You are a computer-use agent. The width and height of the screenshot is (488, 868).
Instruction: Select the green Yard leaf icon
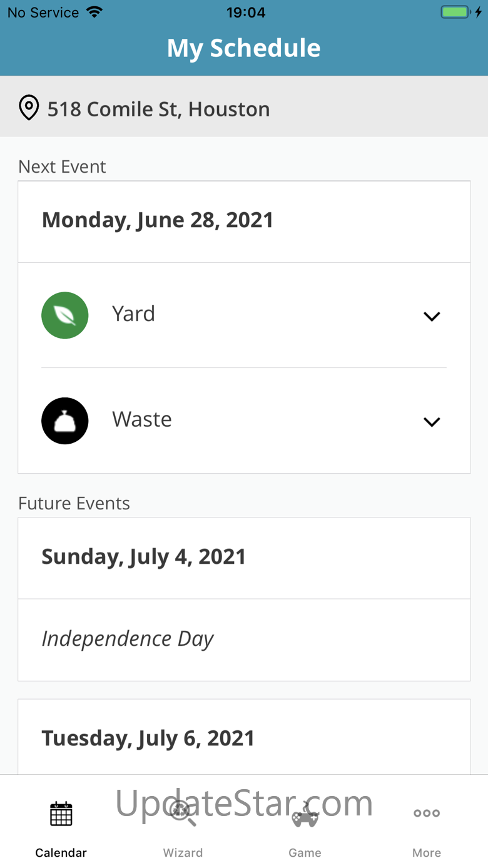click(x=65, y=315)
